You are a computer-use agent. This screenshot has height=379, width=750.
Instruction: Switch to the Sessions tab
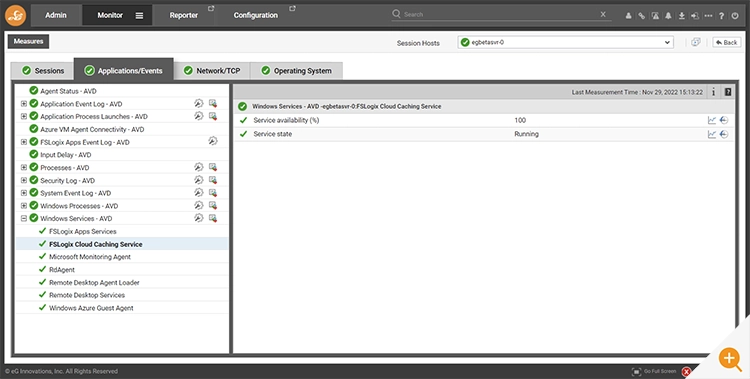coord(43,71)
